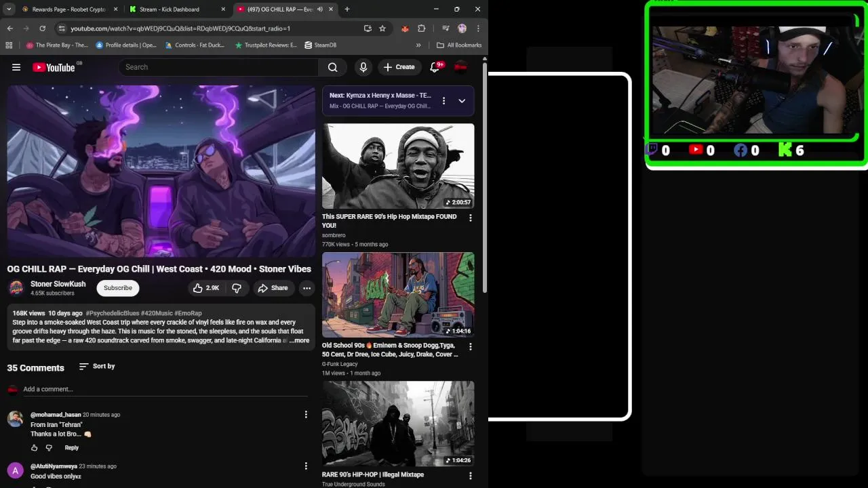The image size is (868, 488).
Task: Open the Stoner SlowKush channel name link
Action: tap(58, 284)
